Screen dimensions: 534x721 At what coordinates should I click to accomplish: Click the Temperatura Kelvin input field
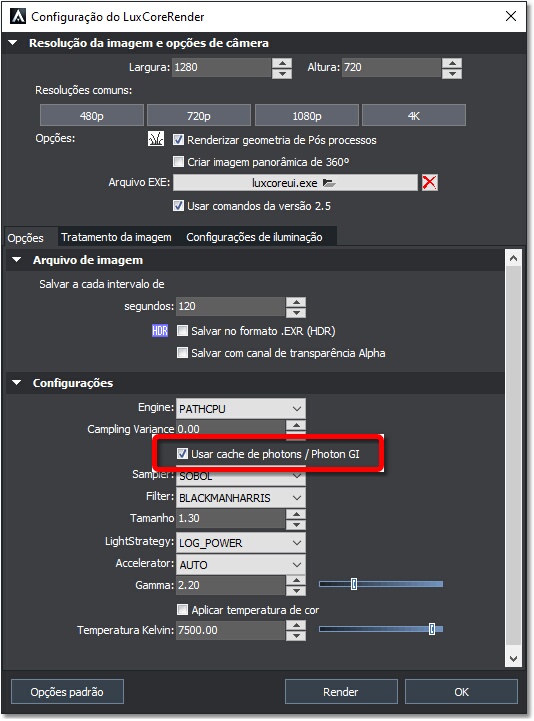point(230,630)
